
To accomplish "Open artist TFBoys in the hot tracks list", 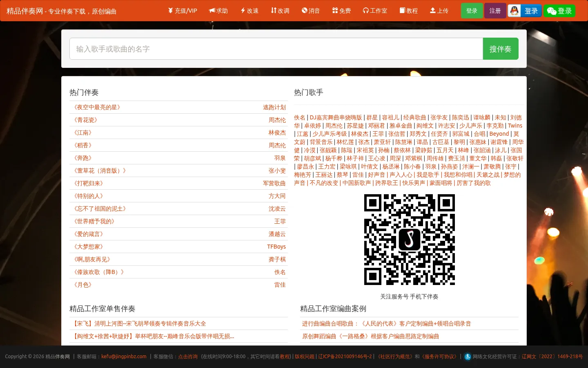I will pos(276,247).
